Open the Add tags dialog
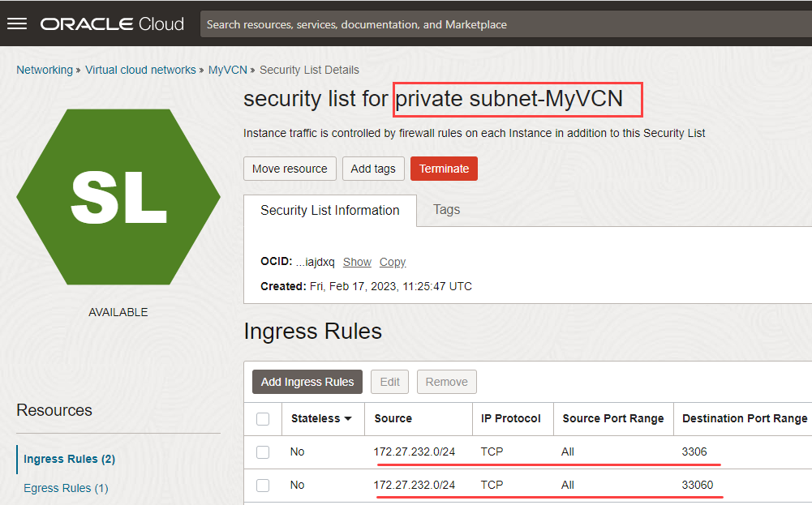The width and height of the screenshot is (812, 505). (373, 169)
